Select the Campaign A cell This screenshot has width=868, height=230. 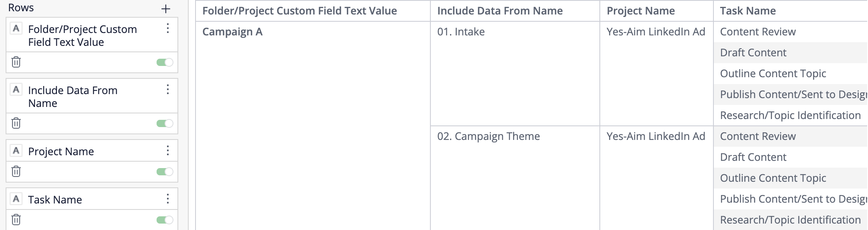click(232, 32)
